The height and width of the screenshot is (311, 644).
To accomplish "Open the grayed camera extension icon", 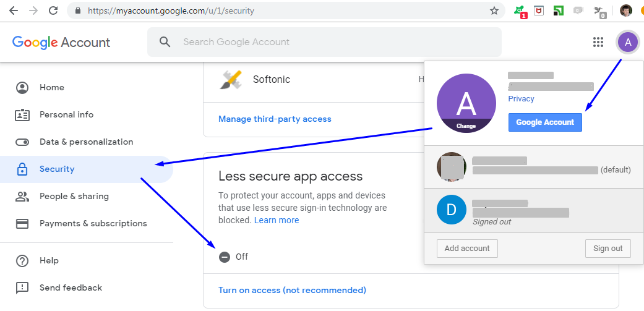I will click(578, 11).
